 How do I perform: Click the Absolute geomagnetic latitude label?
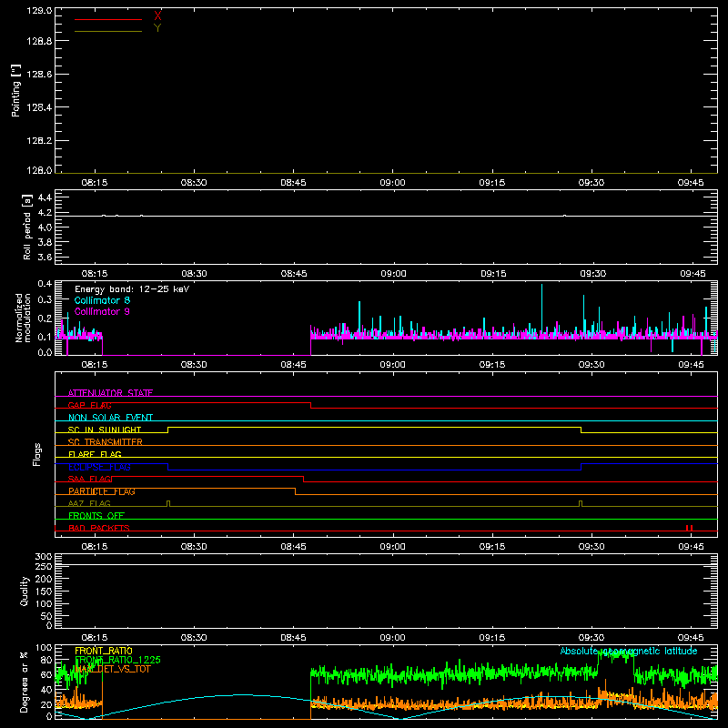[x=629, y=651]
